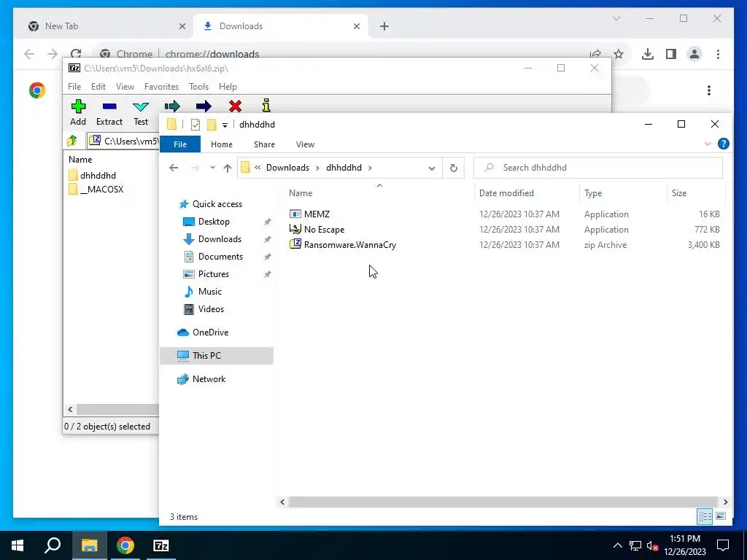Go back in File Explorer
The width and height of the screenshot is (747, 560).
174,168
